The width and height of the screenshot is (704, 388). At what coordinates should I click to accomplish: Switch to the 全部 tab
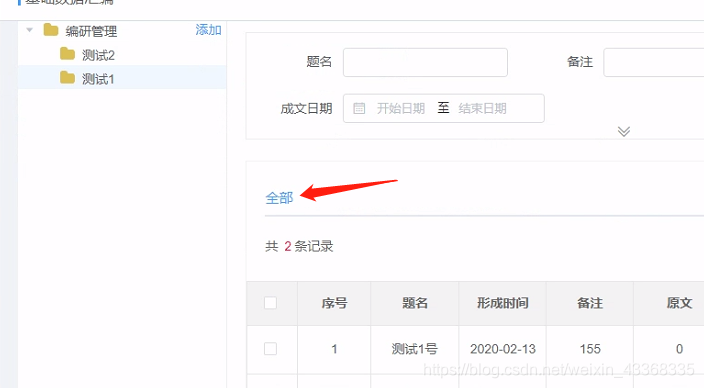coord(279,198)
